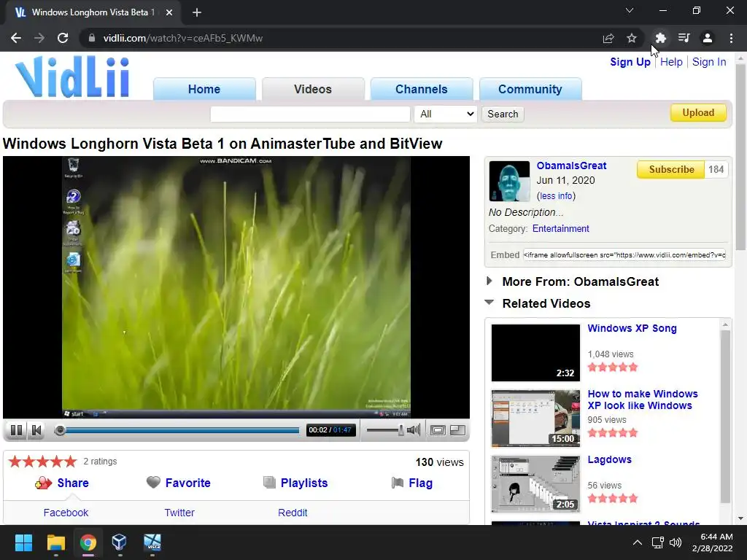Click the share this page icon
Viewport: 747px width, 560px height.
608,38
